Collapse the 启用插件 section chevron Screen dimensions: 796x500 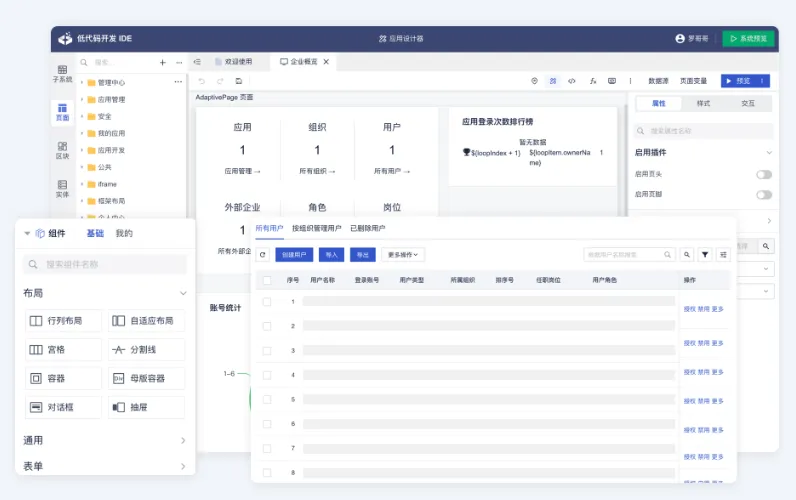769,152
